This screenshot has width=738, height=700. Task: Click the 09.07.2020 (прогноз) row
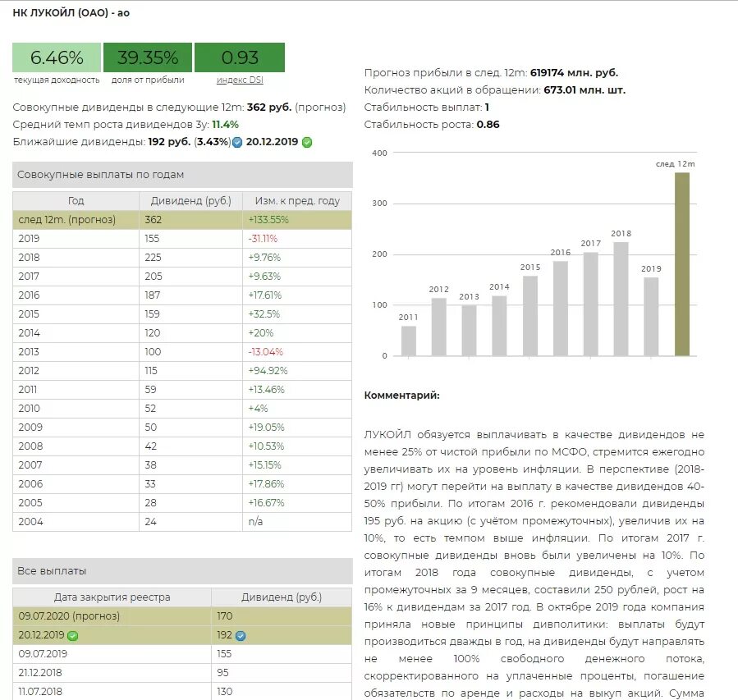182,616
